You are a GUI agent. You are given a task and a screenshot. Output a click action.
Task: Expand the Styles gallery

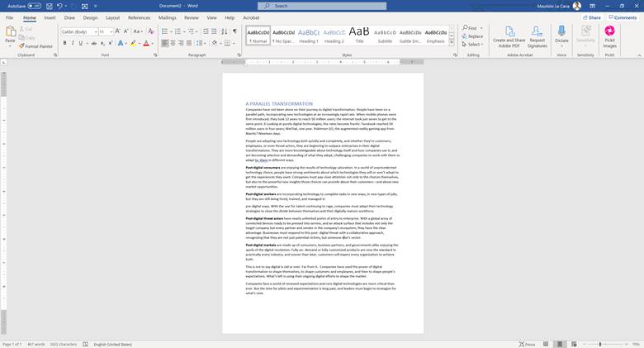point(452,42)
